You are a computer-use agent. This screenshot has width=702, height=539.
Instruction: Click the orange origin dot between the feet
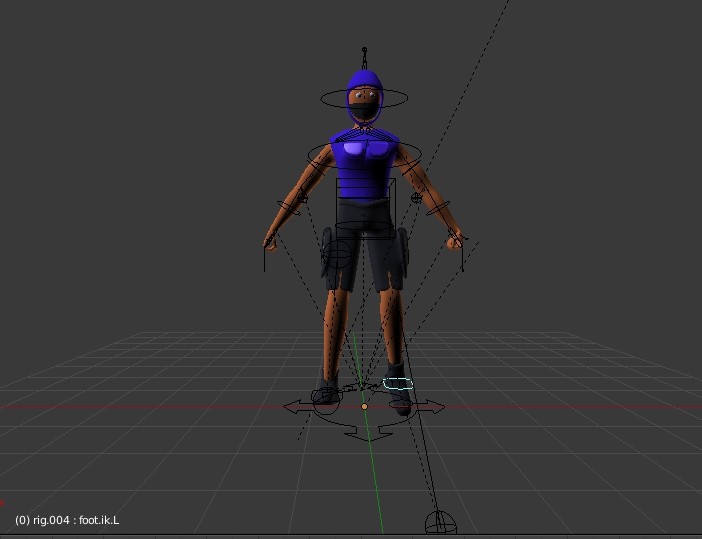tap(364, 407)
